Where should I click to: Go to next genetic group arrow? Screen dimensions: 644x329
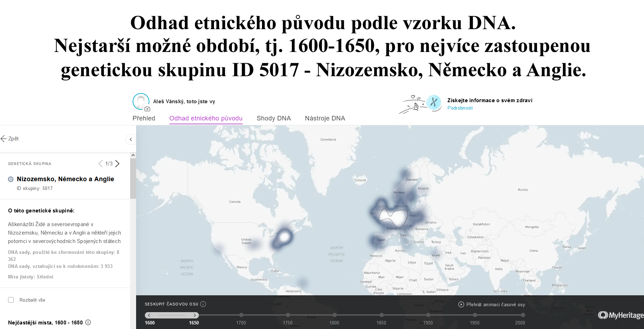pos(118,164)
